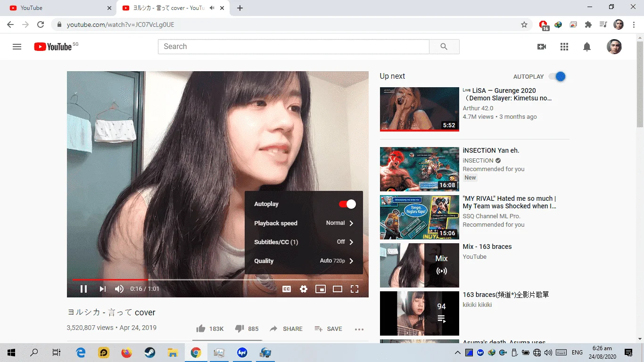This screenshot has width=644, height=362.
Task: Open the Chrome three-dot menu
Action: click(x=633, y=25)
